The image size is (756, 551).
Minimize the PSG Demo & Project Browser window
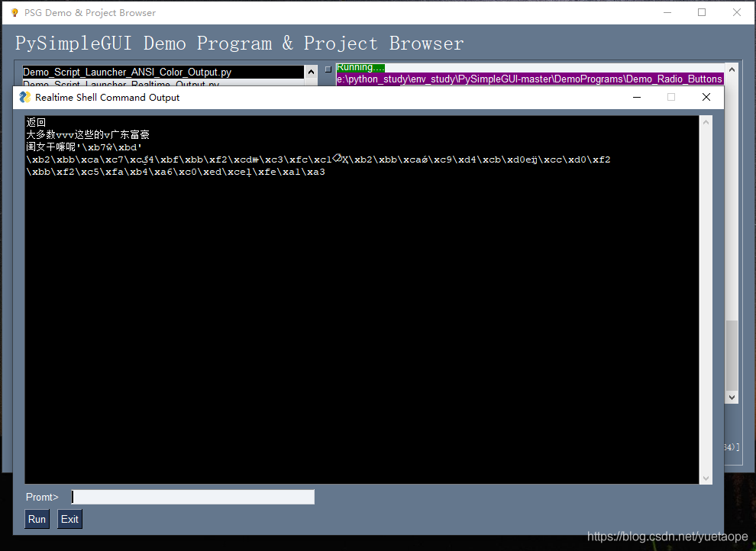[667, 12]
